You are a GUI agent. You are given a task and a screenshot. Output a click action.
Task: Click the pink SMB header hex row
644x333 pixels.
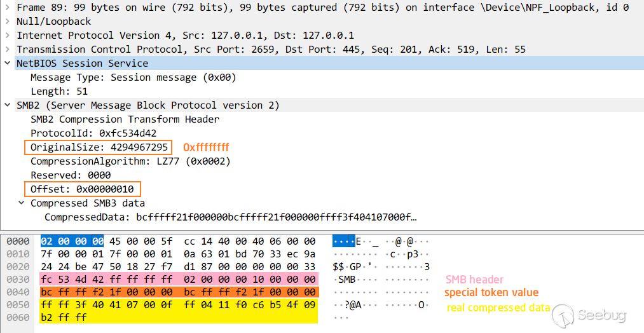pyautogui.click(x=178, y=280)
